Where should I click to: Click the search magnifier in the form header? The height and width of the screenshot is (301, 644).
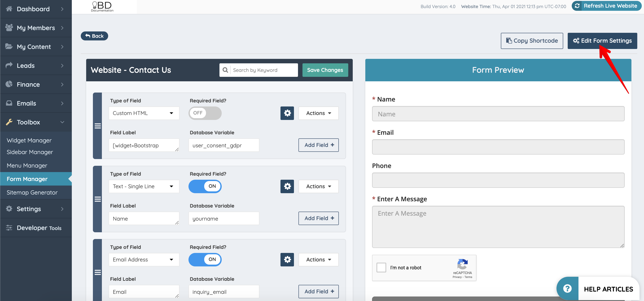(x=225, y=70)
